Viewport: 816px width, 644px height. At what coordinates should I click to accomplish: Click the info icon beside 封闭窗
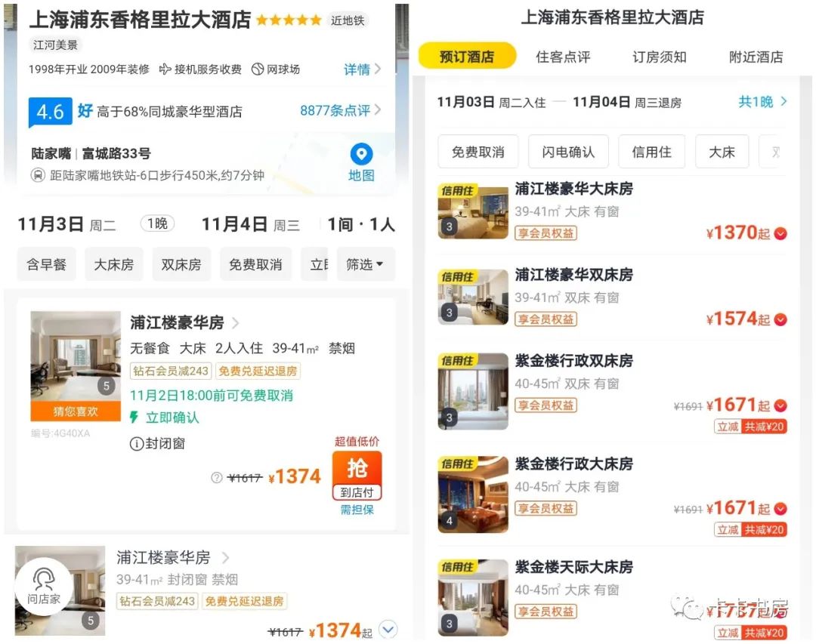click(136, 444)
